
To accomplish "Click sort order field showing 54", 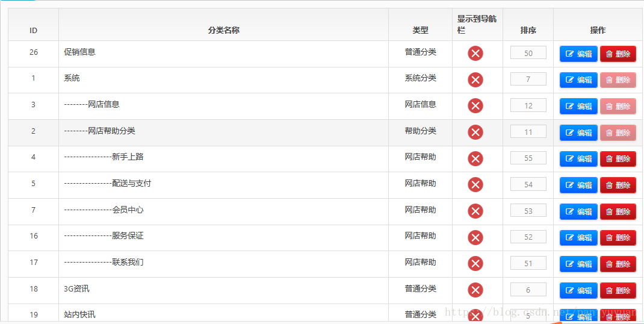I will pos(528,184).
